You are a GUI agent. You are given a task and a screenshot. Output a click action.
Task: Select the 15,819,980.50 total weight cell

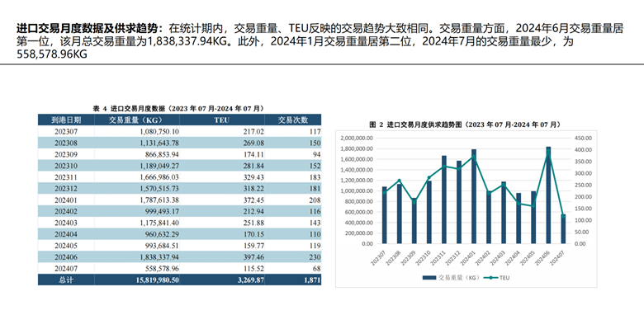pyautogui.click(x=158, y=280)
